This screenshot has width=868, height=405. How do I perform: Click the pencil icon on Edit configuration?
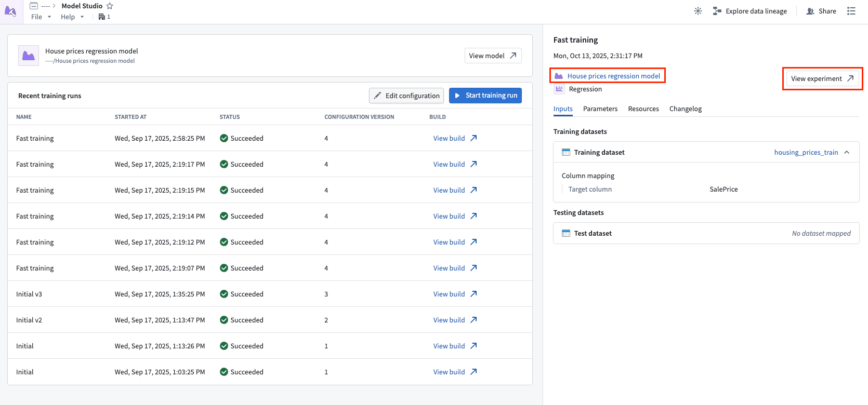click(x=377, y=96)
